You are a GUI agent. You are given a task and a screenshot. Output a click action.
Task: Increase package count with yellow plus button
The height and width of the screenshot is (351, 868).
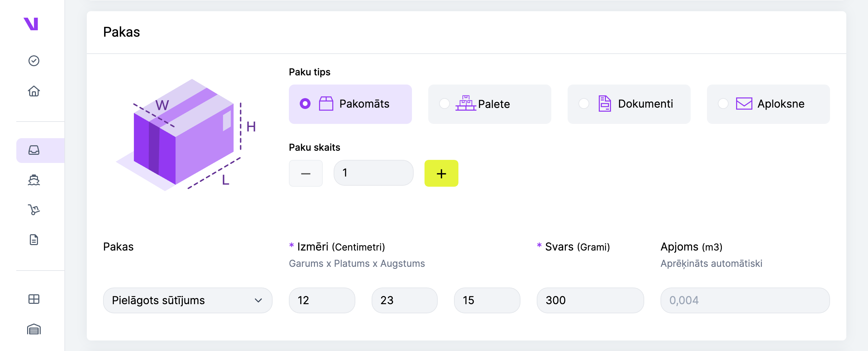441,173
